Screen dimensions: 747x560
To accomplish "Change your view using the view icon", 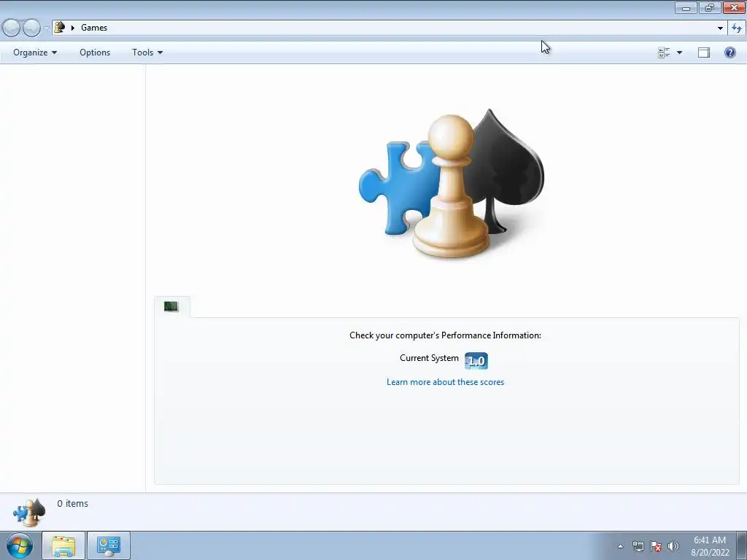I will pyautogui.click(x=664, y=52).
